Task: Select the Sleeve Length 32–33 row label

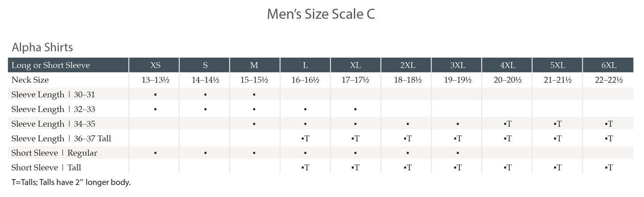Action: pos(53,109)
